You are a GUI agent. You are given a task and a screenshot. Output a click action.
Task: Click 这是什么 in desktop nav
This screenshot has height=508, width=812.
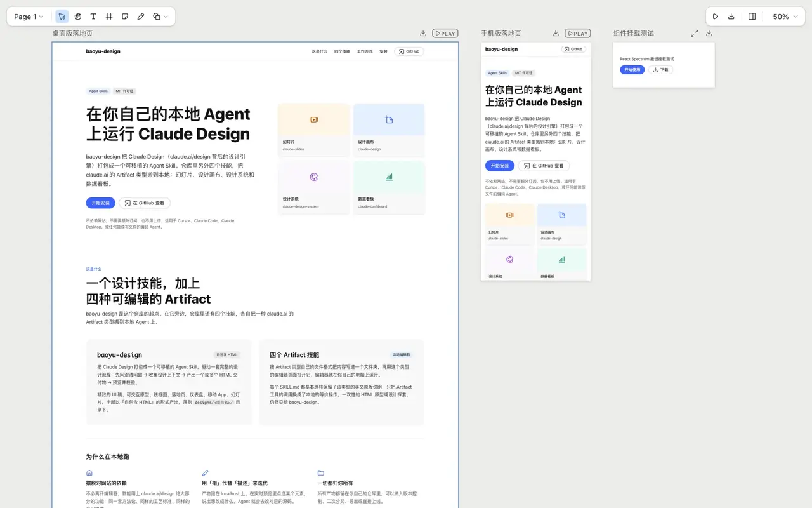click(x=320, y=51)
